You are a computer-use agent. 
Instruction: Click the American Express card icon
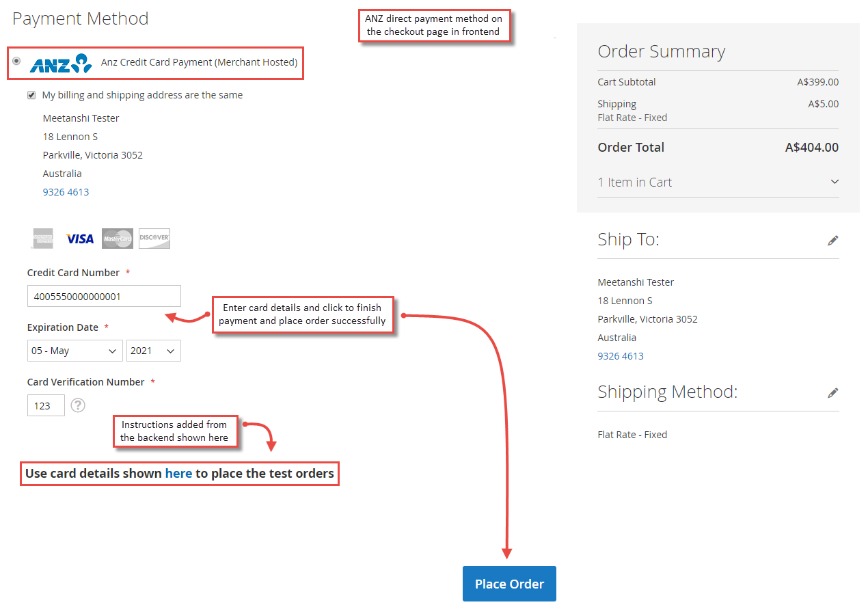click(x=42, y=238)
